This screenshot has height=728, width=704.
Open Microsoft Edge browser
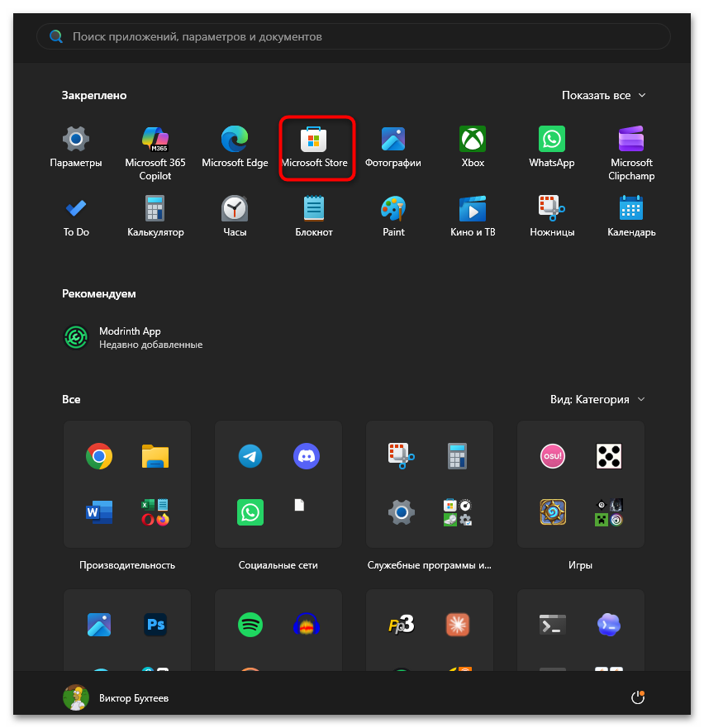pyautogui.click(x=235, y=148)
